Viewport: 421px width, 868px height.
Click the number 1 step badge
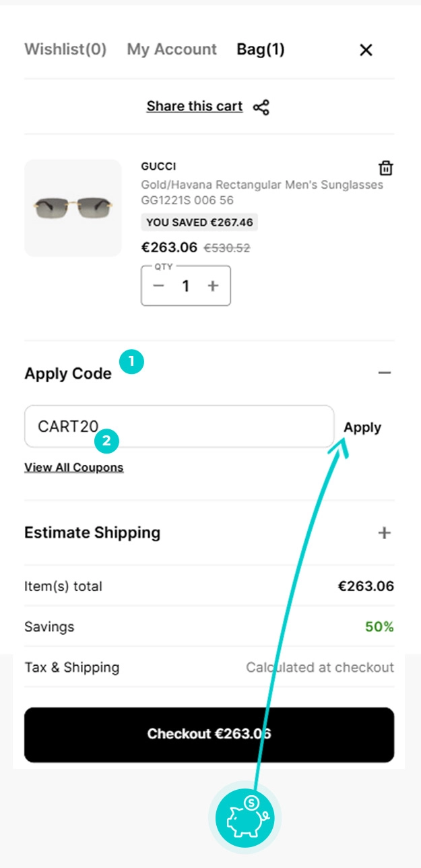click(x=131, y=361)
